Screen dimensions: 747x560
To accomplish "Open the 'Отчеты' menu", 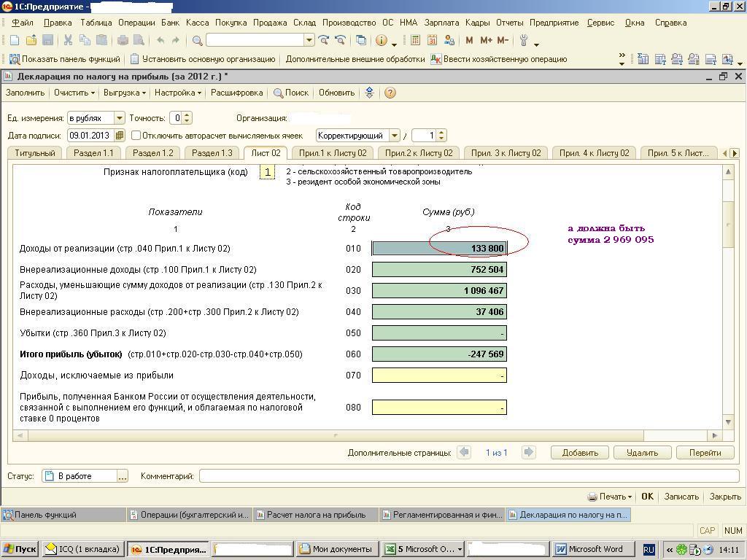I will pos(509,23).
